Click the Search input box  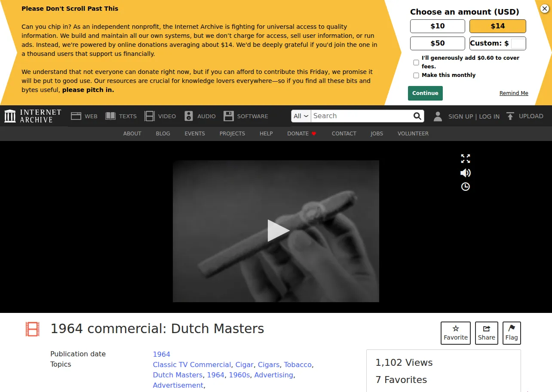[362, 116]
